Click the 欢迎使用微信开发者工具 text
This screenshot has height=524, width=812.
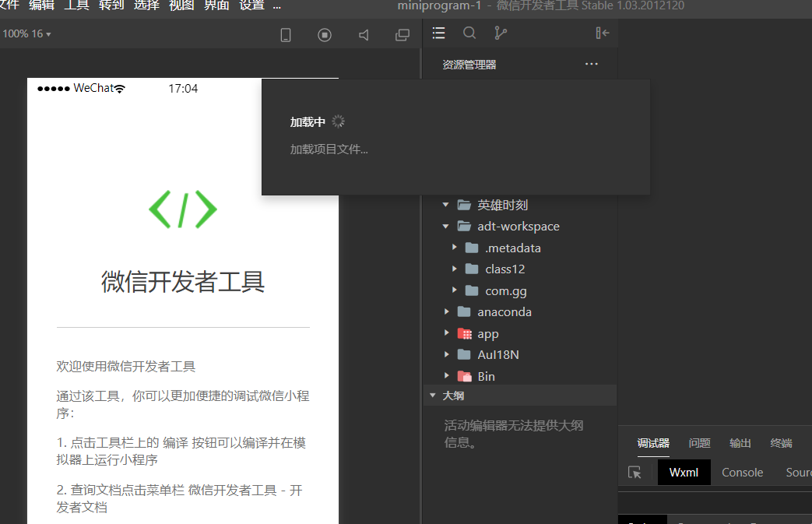point(126,367)
